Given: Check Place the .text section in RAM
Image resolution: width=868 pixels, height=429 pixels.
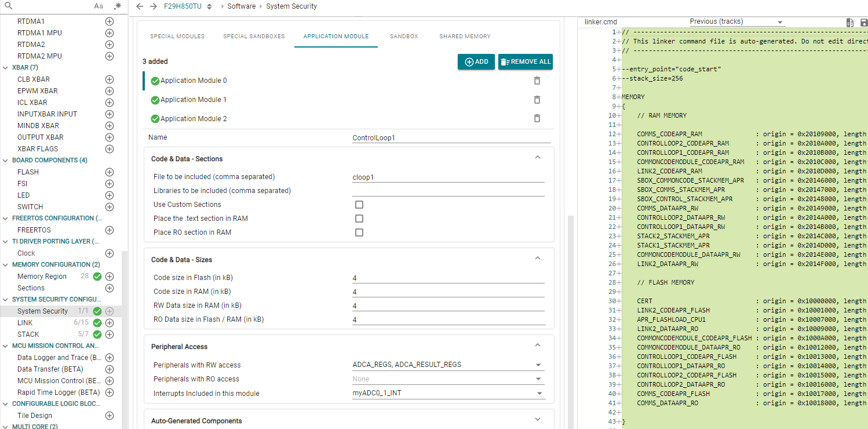Looking at the screenshot, I should tap(359, 219).
